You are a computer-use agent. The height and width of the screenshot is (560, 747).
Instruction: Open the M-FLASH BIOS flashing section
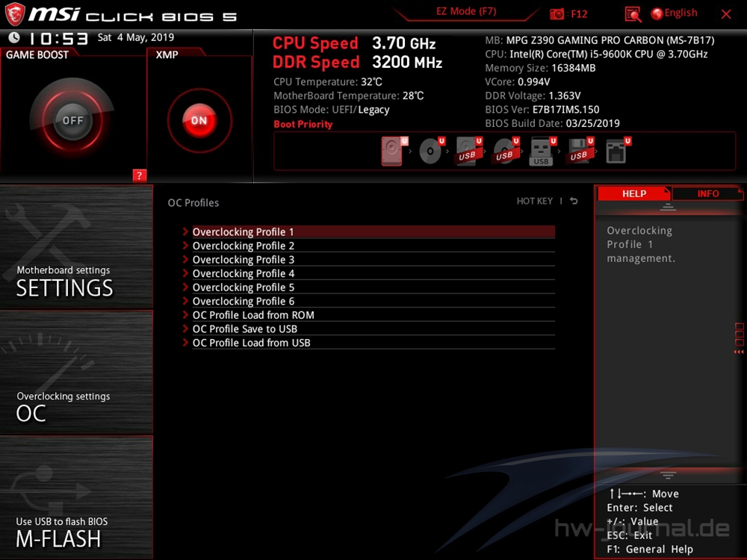[76, 497]
